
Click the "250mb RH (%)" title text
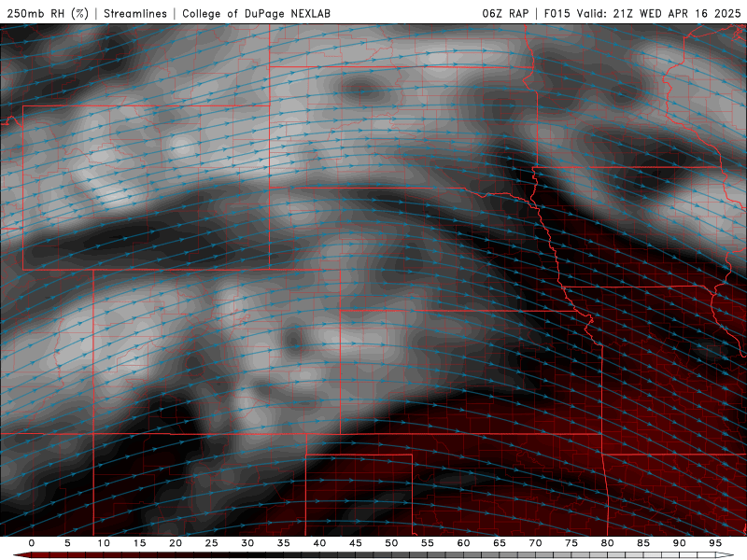click(48, 13)
